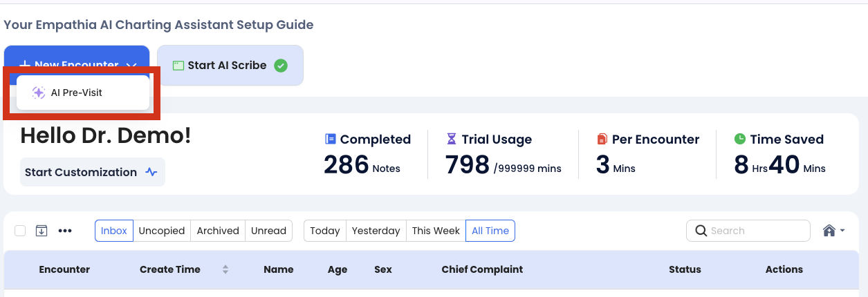868x297 pixels.
Task: Toggle the select-all encounters checkbox
Action: pyautogui.click(x=20, y=231)
